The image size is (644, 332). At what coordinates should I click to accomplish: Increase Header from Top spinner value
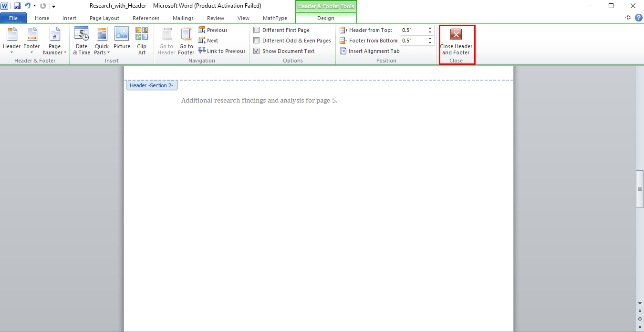430,28
